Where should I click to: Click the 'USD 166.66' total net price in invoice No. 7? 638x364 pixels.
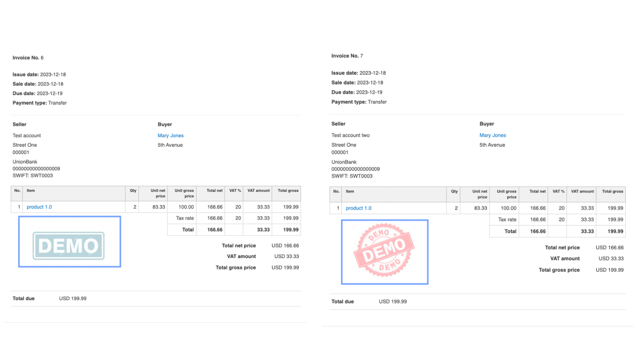[609, 248]
